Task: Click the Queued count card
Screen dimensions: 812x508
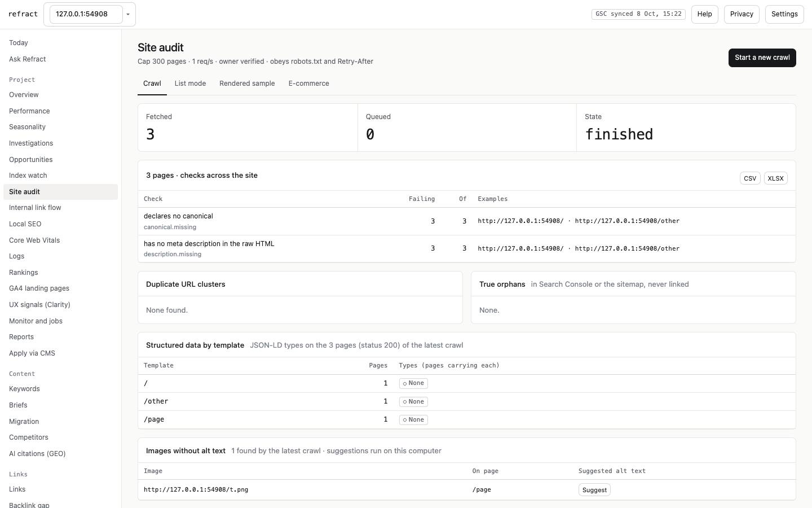Action: pos(467,128)
